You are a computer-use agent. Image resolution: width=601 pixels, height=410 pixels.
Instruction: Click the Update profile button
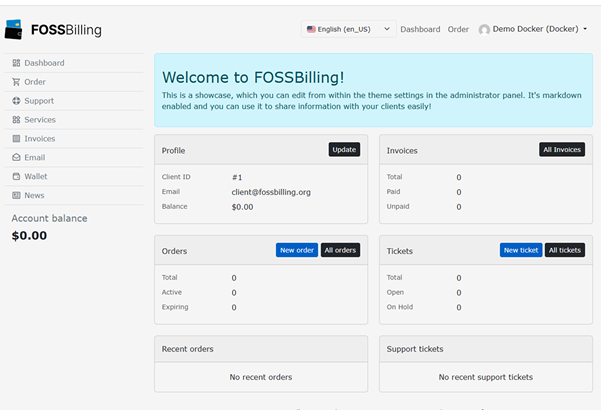tap(344, 149)
